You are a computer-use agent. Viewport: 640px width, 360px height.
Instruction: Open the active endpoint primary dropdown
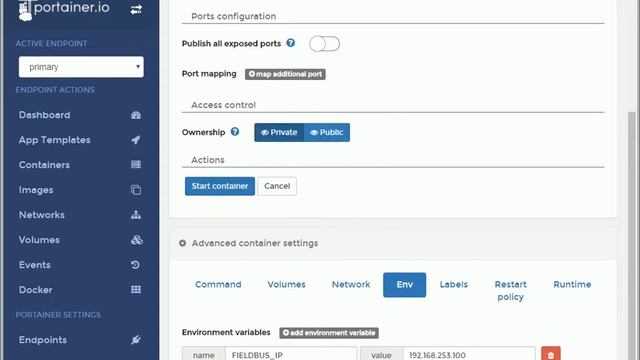[x=81, y=67]
